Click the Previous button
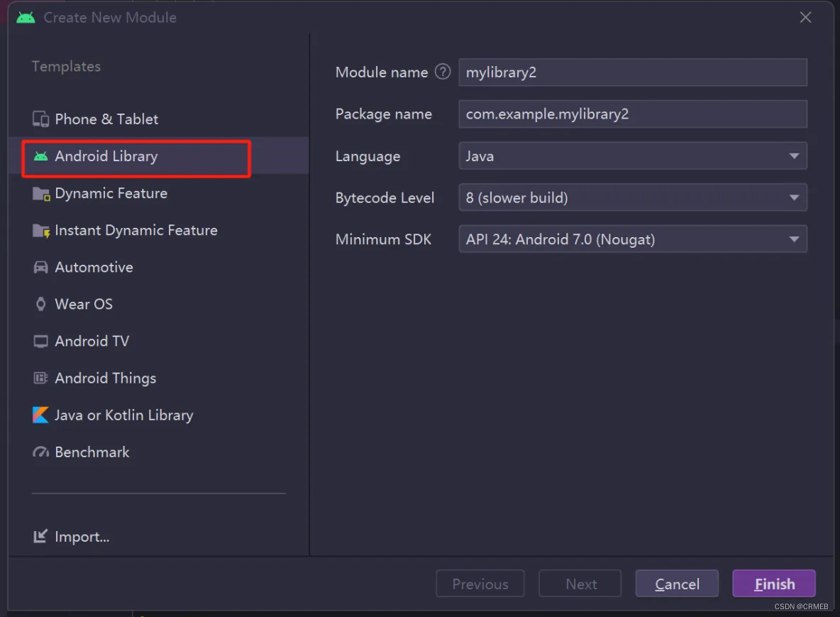 pos(480,583)
